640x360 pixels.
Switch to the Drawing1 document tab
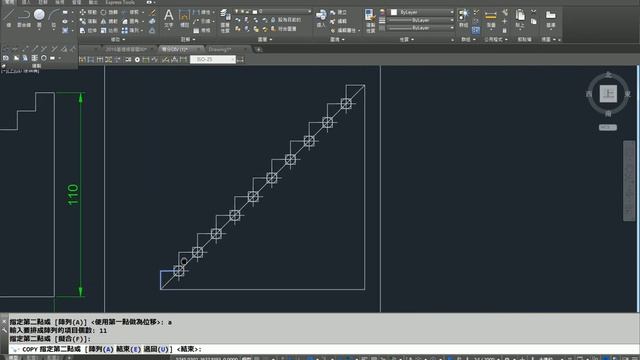coord(222,49)
